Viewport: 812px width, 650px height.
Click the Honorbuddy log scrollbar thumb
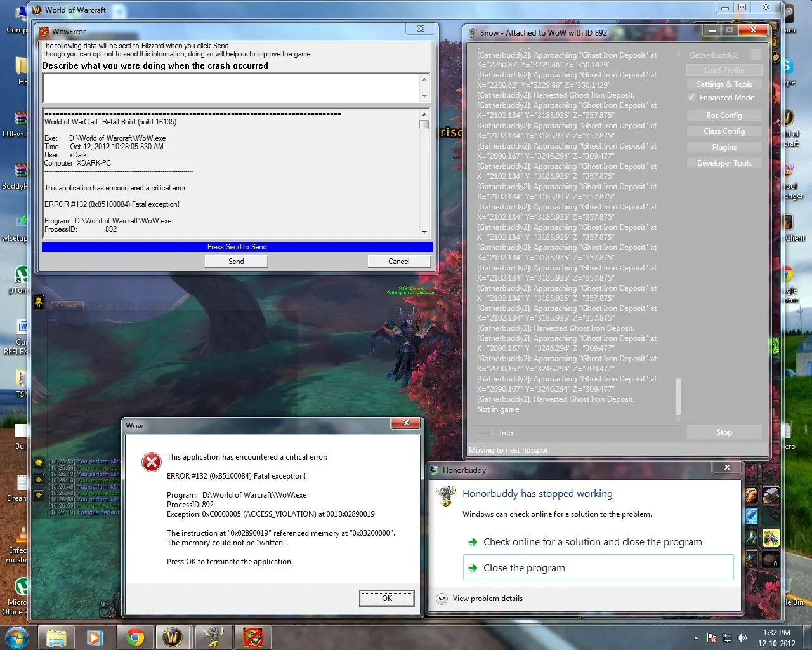point(678,397)
